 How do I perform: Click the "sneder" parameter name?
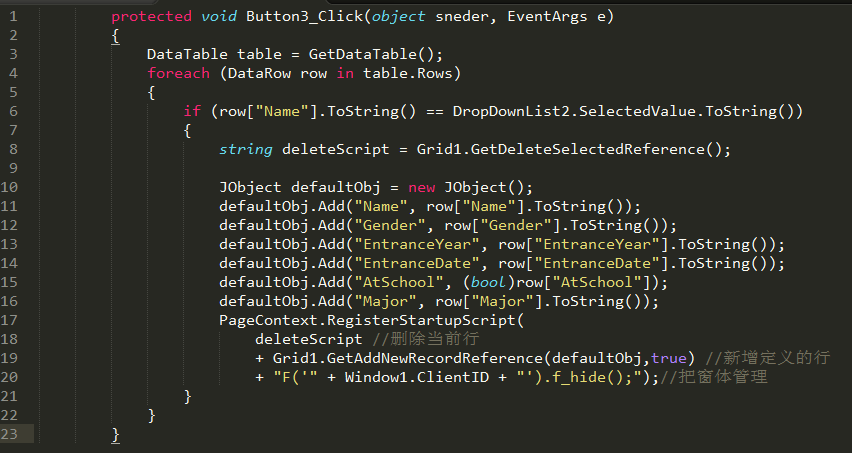(462, 16)
